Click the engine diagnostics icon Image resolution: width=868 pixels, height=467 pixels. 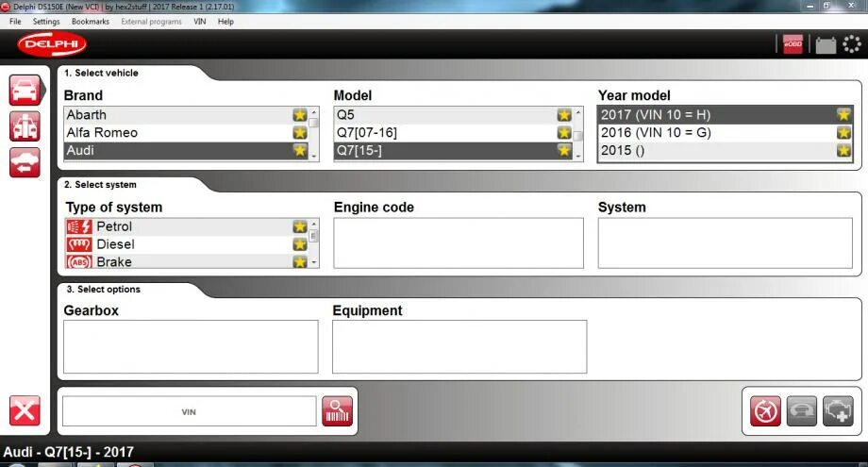pos(838,411)
